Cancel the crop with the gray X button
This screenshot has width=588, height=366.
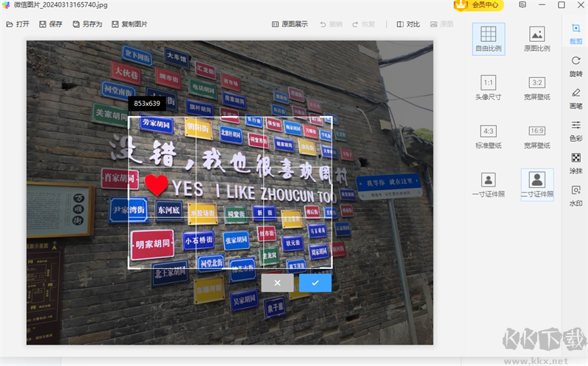pyautogui.click(x=277, y=283)
